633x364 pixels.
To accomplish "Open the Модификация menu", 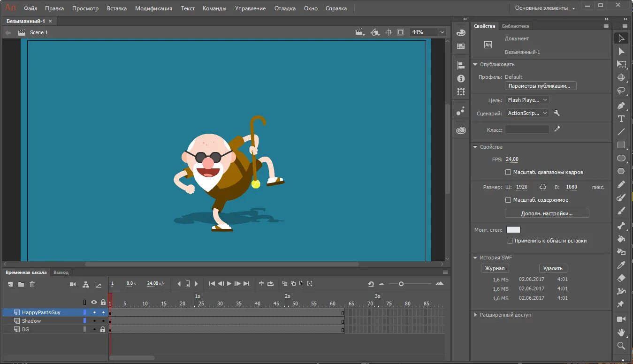I will 153,8.
